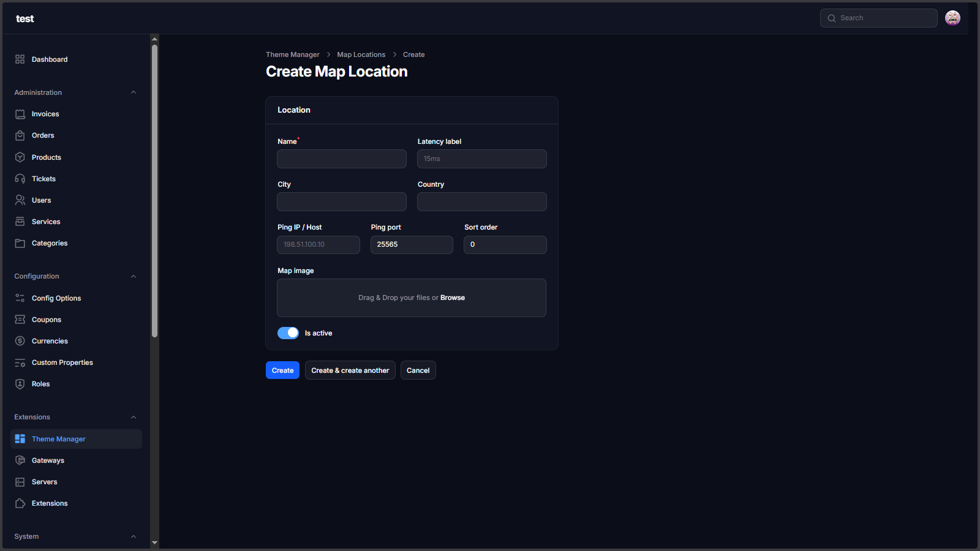Open the user avatar in top bar
This screenshot has width=980, height=551.
point(952,18)
